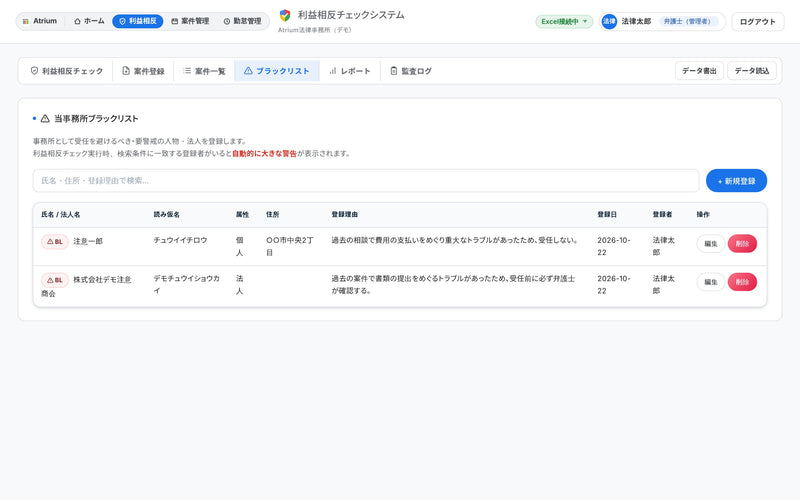Click the address ○○市中央2丁目
Screen dimensions: 800x500
pyautogui.click(x=289, y=246)
